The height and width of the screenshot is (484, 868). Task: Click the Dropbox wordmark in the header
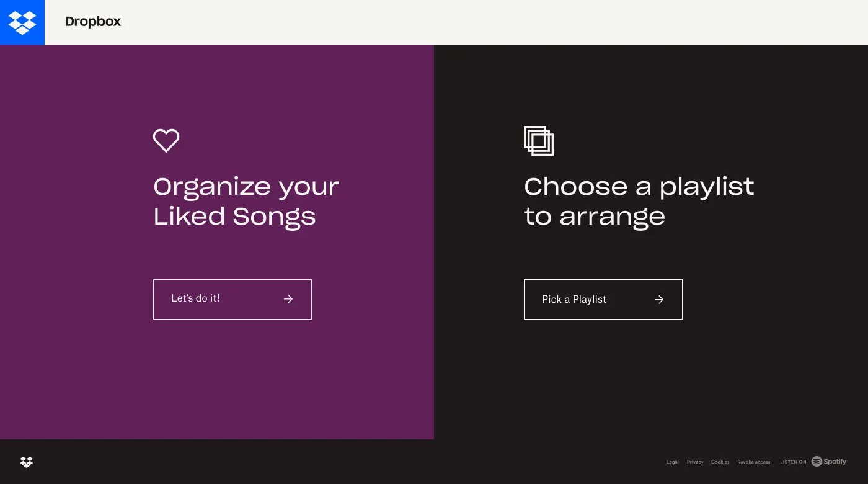pos(93,22)
